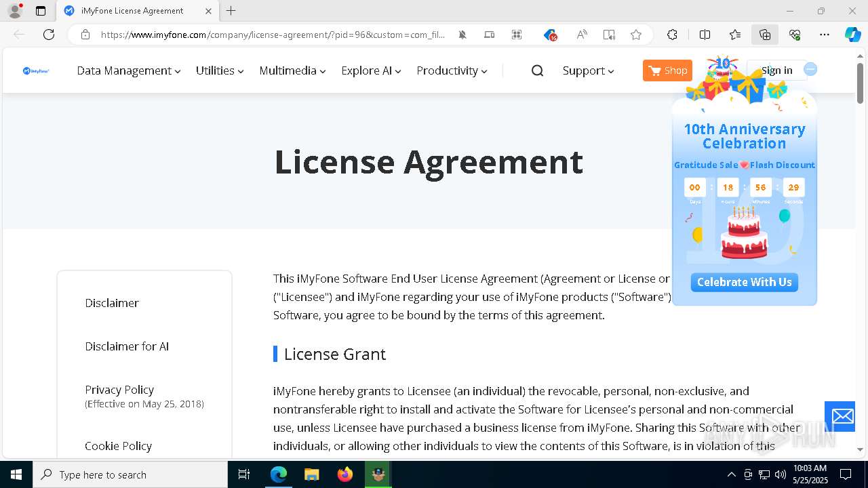
Task: Open the Disclaimer sidebar item
Action: point(112,303)
